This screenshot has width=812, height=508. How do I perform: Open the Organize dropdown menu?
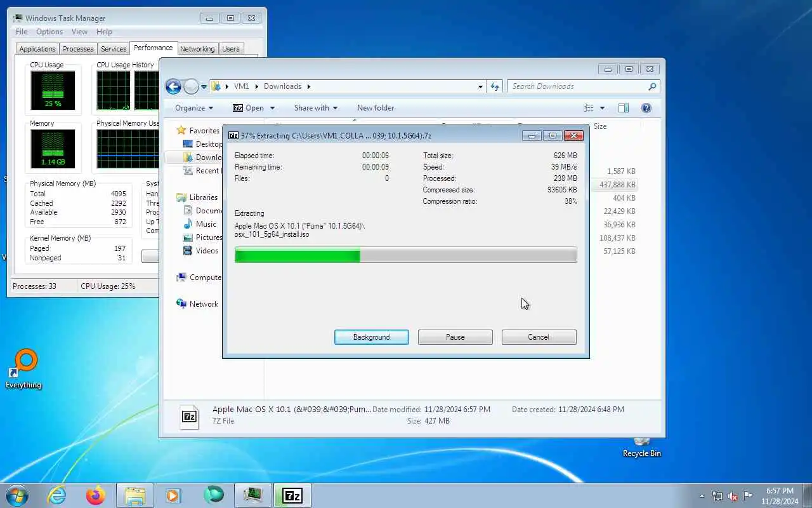(x=194, y=108)
